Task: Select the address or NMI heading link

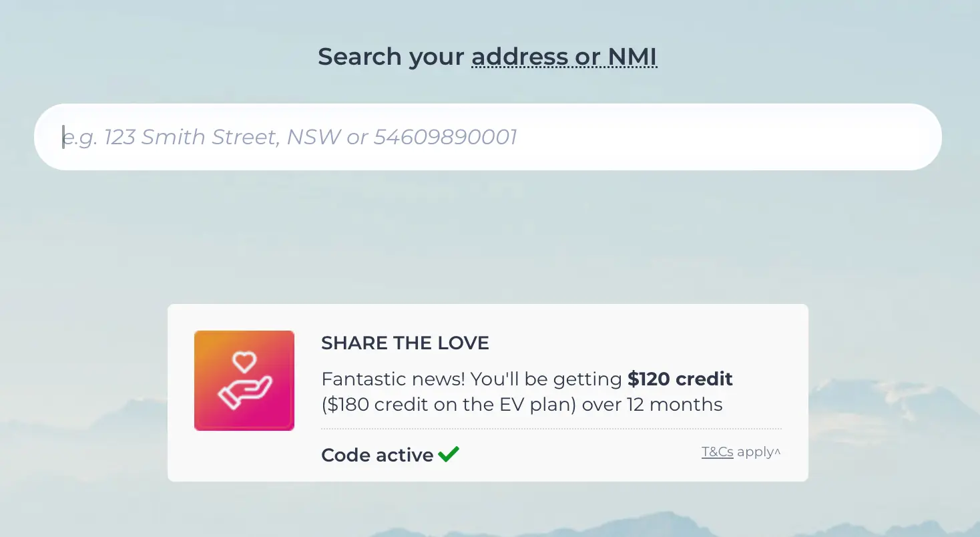Action: tap(564, 57)
